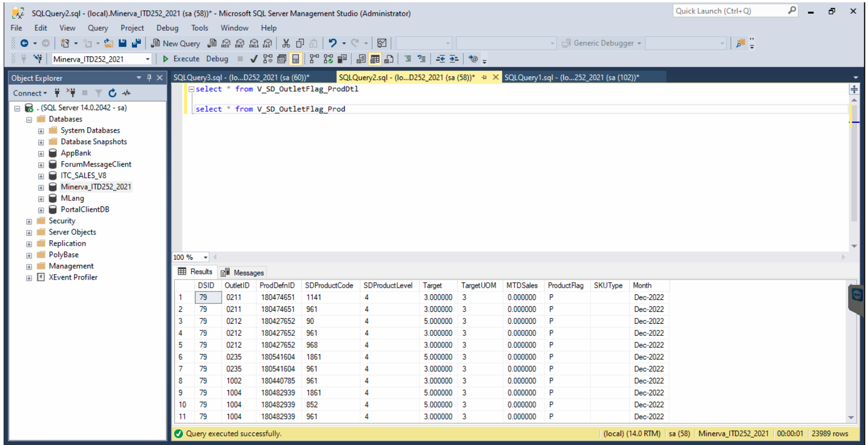The width and height of the screenshot is (868, 445).
Task: Click the Cut scissors icon
Action: point(286,43)
